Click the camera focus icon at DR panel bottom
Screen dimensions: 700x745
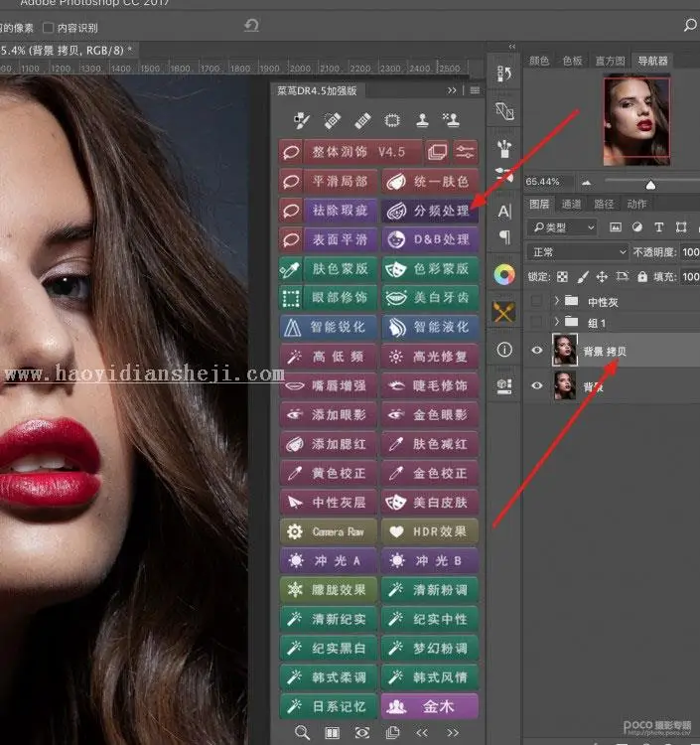coord(362,733)
